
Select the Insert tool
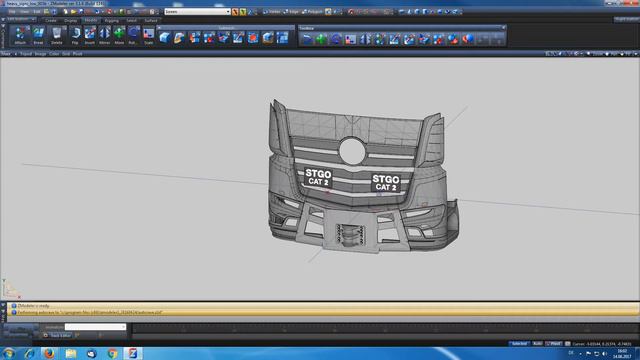(90, 35)
